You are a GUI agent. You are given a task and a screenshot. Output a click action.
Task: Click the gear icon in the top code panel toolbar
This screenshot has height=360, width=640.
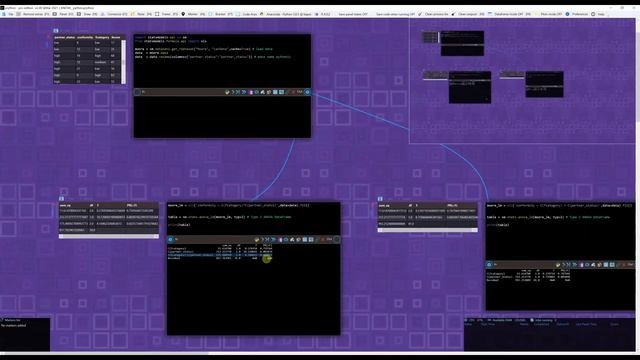(x=256, y=92)
